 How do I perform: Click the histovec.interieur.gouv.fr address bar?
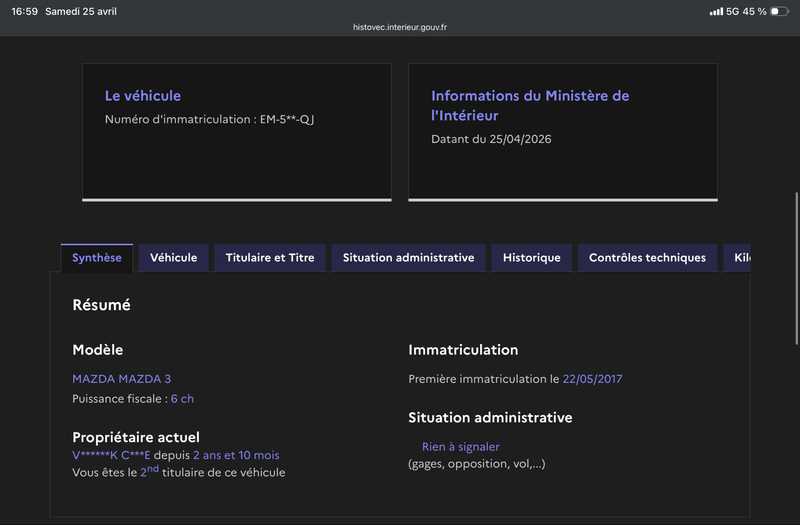point(400,28)
